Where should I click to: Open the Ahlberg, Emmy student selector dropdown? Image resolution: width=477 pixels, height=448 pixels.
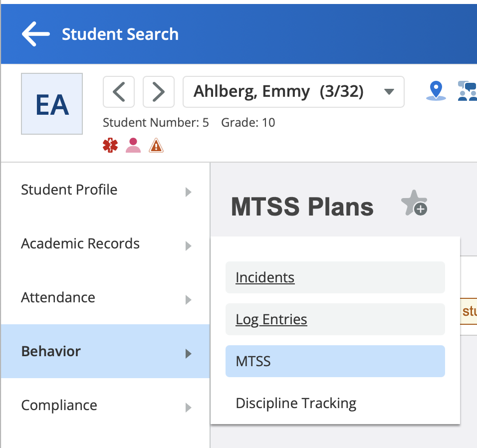[x=293, y=92]
